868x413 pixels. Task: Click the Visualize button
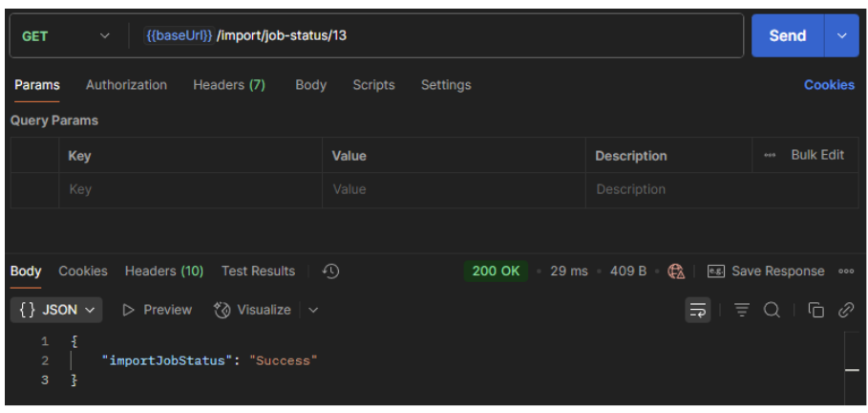pos(252,310)
